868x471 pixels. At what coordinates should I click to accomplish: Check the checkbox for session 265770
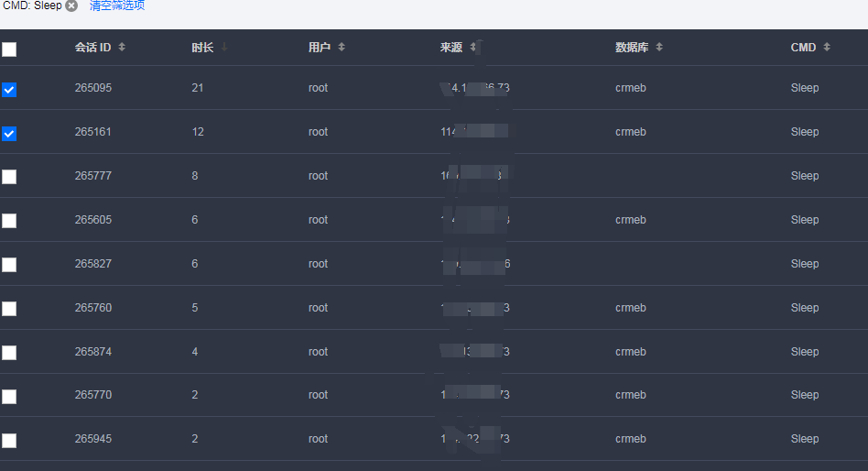(9, 396)
